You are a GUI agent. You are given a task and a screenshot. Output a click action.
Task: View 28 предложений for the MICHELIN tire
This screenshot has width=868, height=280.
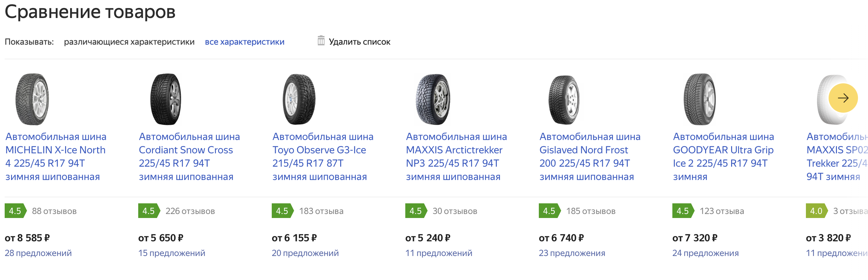click(38, 253)
